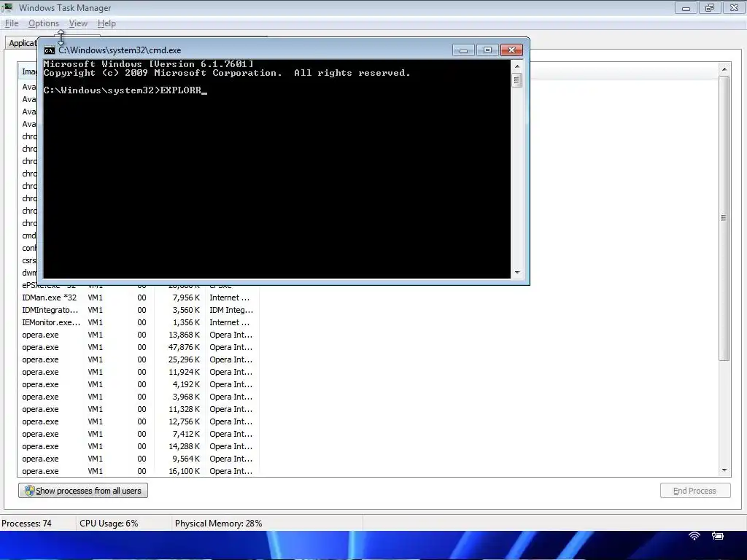Image resolution: width=747 pixels, height=560 pixels.
Task: Open the Help menu
Action: click(107, 23)
